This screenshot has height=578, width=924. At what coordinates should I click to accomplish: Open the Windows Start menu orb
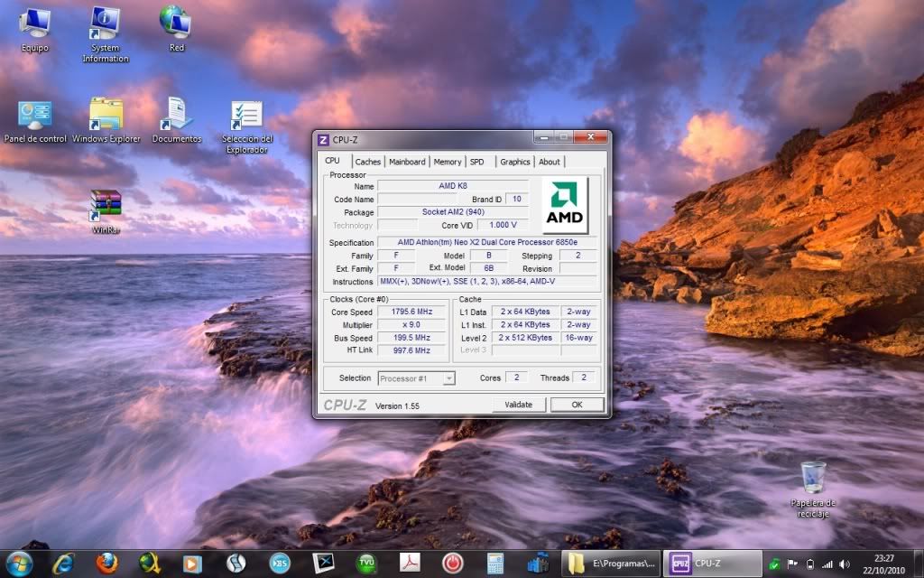(20, 564)
